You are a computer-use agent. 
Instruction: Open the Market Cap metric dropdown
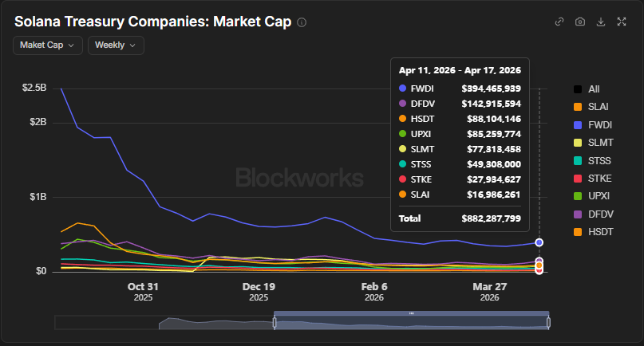(48, 45)
